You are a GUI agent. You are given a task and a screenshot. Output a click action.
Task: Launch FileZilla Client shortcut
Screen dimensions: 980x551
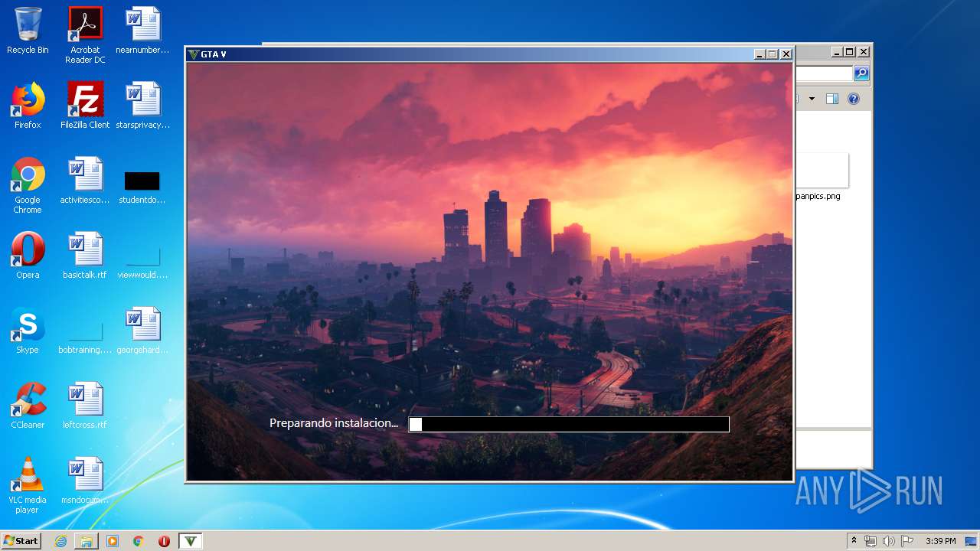coord(85,106)
